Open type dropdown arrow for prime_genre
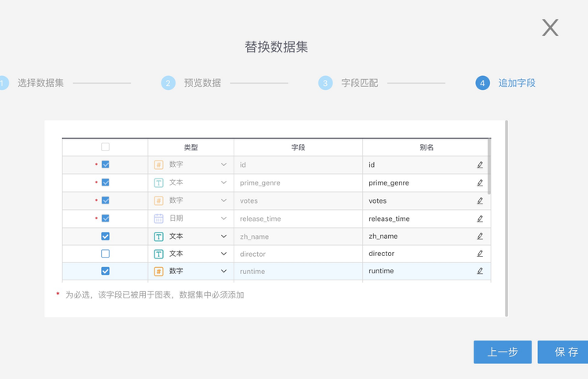 [x=223, y=182]
